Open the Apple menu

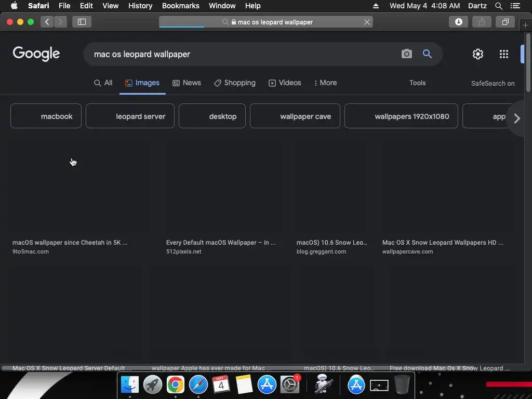pos(14,6)
